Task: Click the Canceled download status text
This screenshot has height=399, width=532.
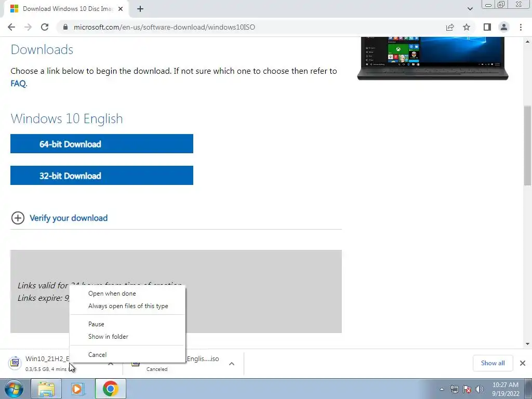Action: click(x=157, y=369)
